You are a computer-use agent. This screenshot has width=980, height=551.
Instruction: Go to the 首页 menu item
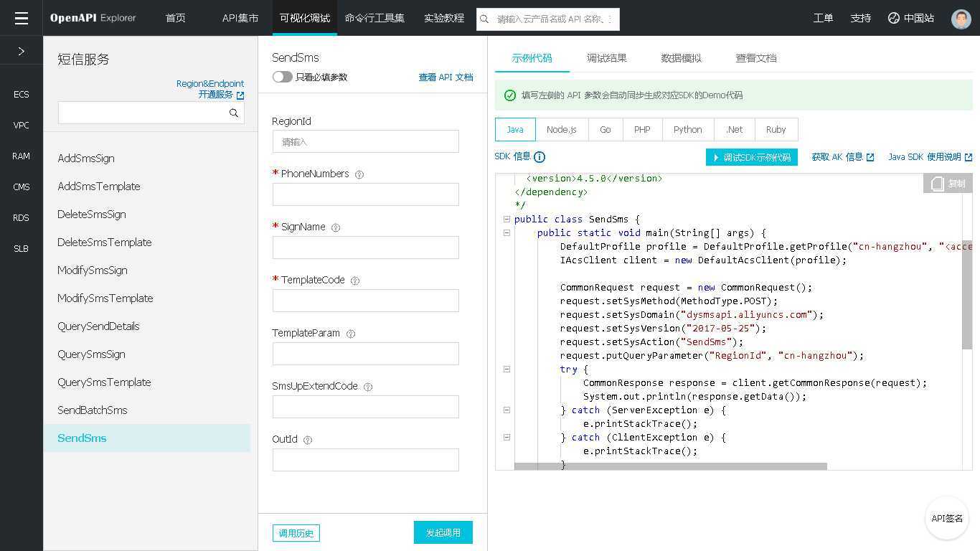pyautogui.click(x=176, y=18)
